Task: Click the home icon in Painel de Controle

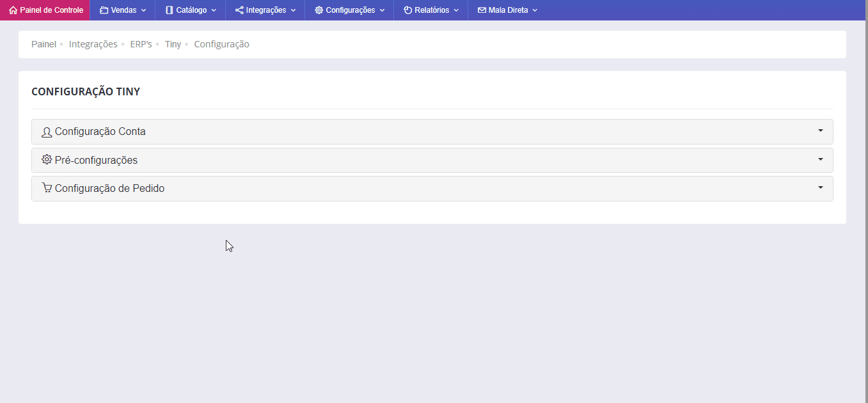Action: point(13,10)
